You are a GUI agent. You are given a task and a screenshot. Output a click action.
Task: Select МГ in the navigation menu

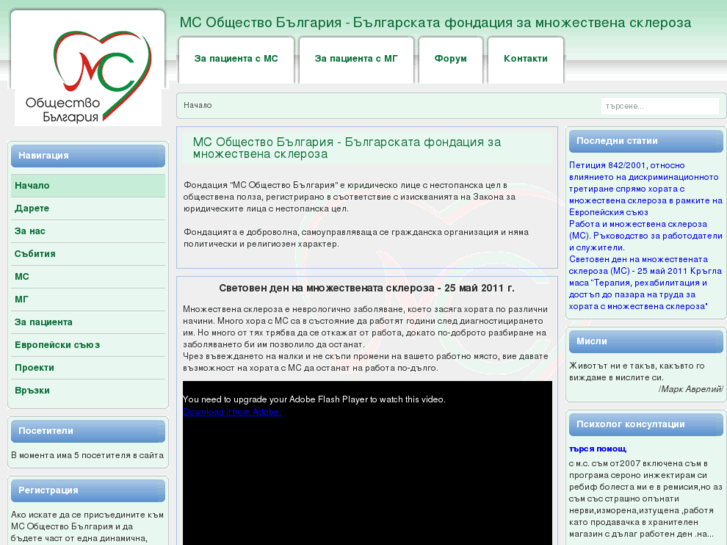[88, 299]
